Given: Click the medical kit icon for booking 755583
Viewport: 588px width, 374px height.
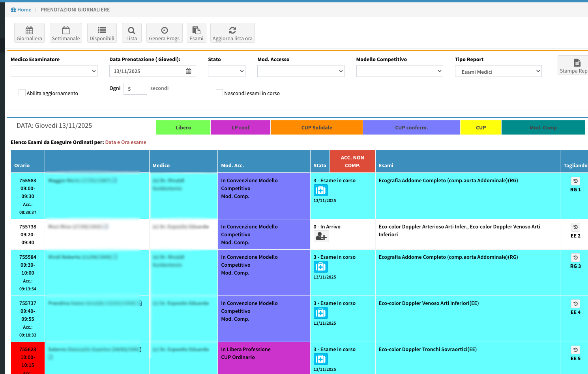Looking at the screenshot, I should click(x=320, y=190).
